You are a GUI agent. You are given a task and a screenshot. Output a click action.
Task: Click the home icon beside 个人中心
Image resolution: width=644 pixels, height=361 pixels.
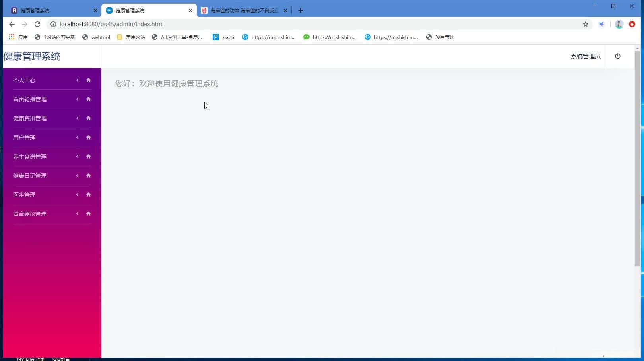[x=88, y=80]
